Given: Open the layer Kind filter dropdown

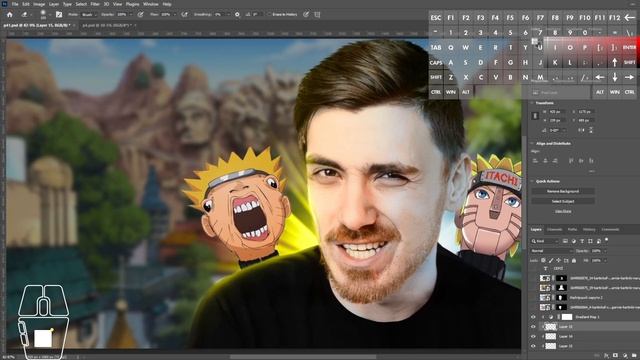Looking at the screenshot, I should (545, 241).
